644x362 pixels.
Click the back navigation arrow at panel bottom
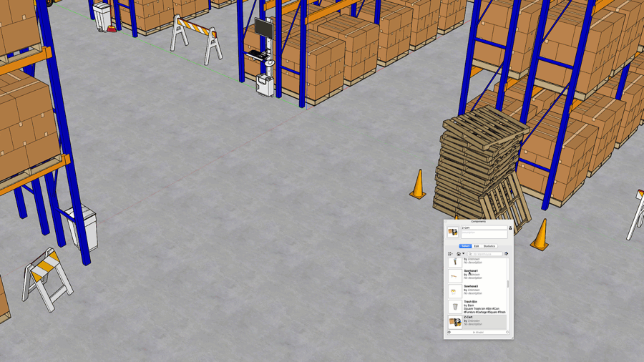pos(449,332)
